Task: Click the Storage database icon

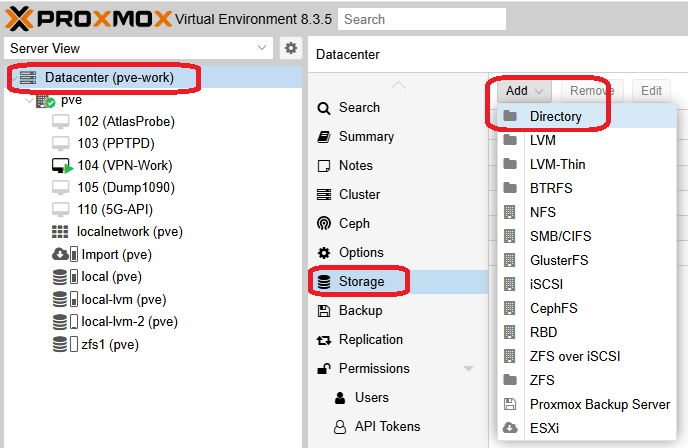Action: 324,282
